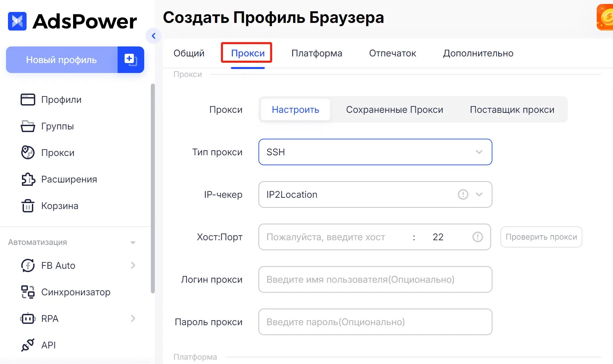Click the Новый профиль button
This screenshot has width=613, height=364.
[61, 60]
